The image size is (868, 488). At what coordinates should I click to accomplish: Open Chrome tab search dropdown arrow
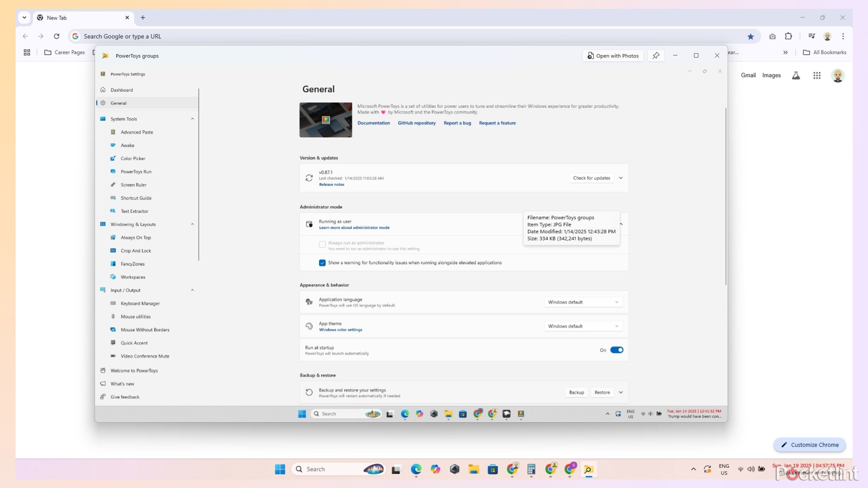pos(24,18)
